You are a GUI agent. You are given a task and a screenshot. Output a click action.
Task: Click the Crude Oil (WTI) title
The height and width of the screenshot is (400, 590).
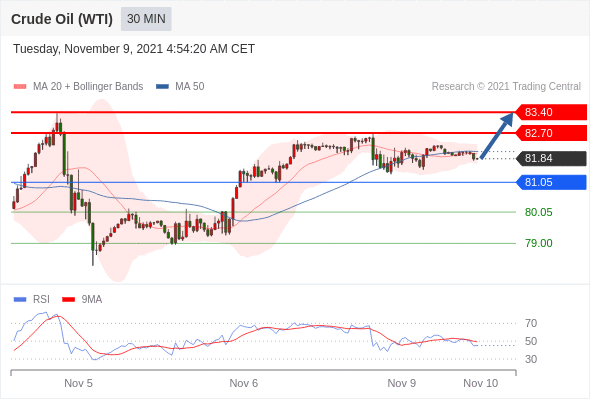[62, 19]
